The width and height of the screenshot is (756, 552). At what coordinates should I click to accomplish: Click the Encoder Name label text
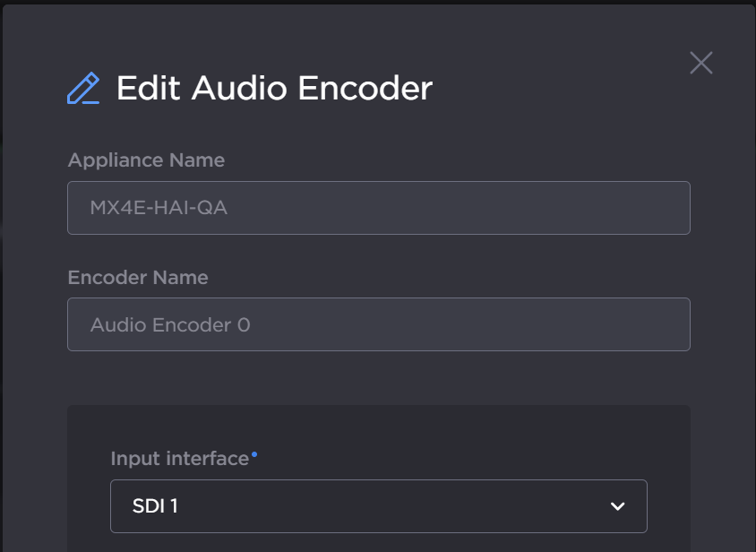tap(138, 278)
